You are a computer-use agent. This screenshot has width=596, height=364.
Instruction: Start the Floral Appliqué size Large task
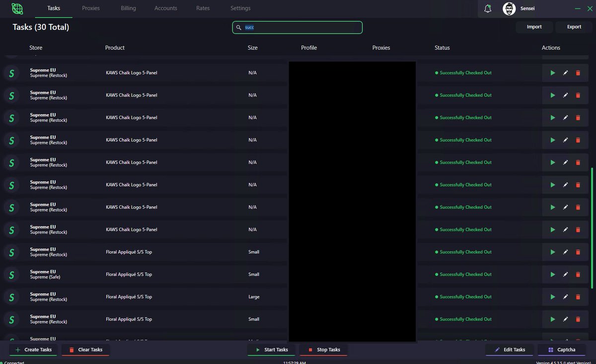point(553,296)
